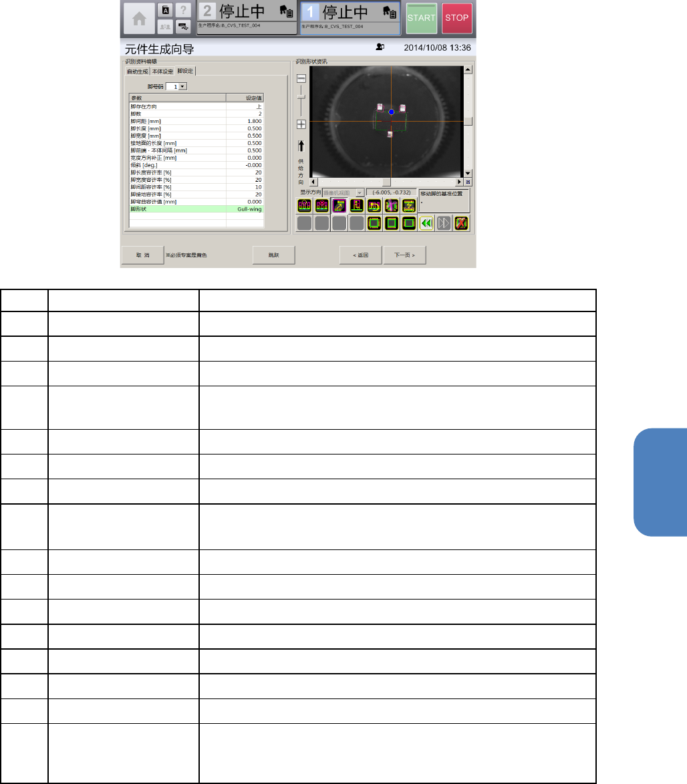The height and width of the screenshot is (784, 687).
Task: Click the green square with top-bottom leads icon
Action: (x=392, y=223)
